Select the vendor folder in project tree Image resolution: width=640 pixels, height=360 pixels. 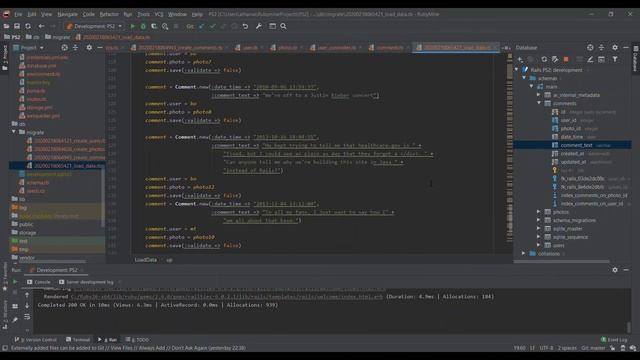point(23,258)
